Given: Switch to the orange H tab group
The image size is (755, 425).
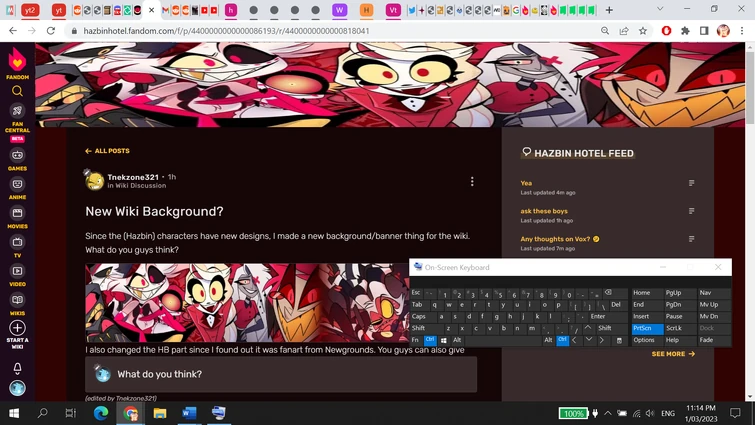Looking at the screenshot, I should pyautogui.click(x=366, y=10).
